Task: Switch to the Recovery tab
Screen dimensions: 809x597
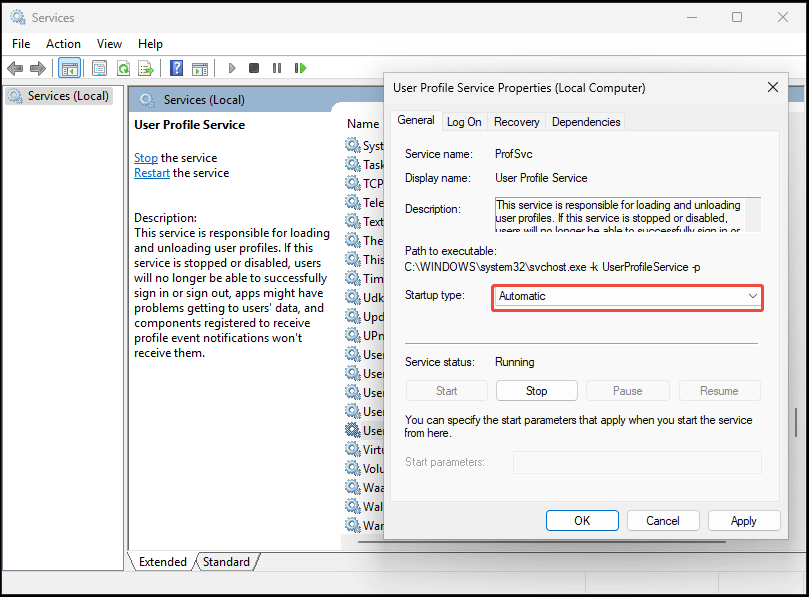Action: pyautogui.click(x=516, y=122)
